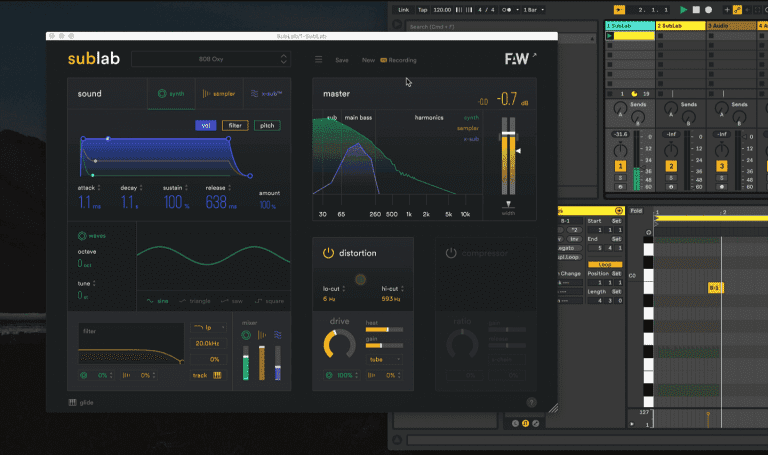Click release value stepper arrows
Viewport: 768px width, 455px height.
pos(229,188)
